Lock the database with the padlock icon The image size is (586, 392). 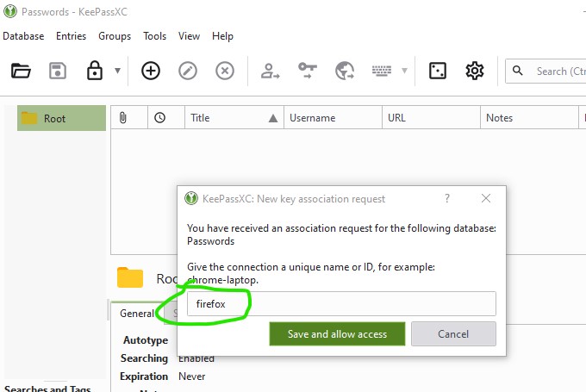pos(95,71)
